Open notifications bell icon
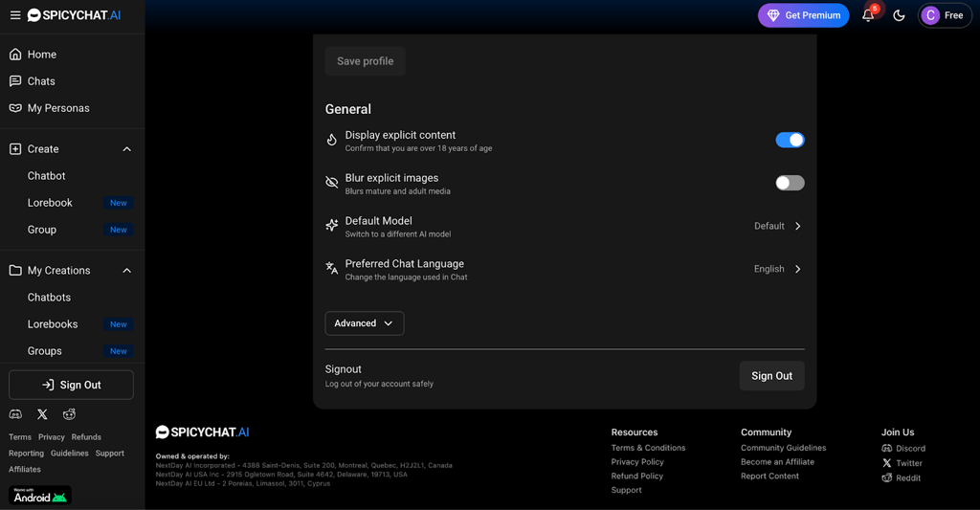This screenshot has height=510, width=980. 868,15
